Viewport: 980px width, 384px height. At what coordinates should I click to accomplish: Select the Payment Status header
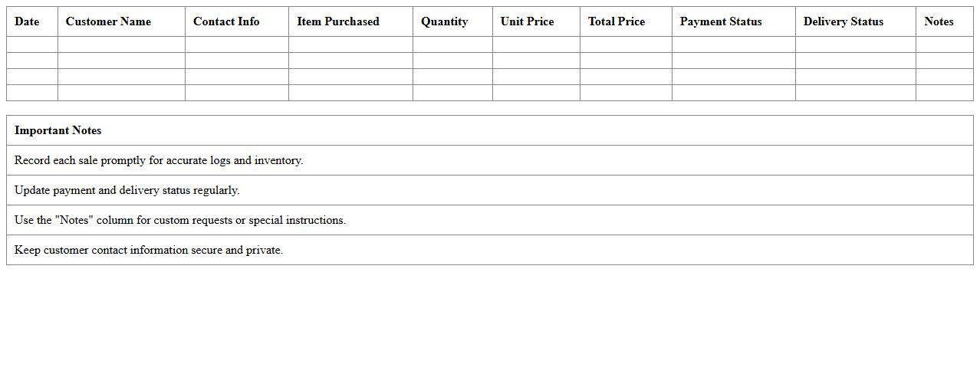coord(721,21)
